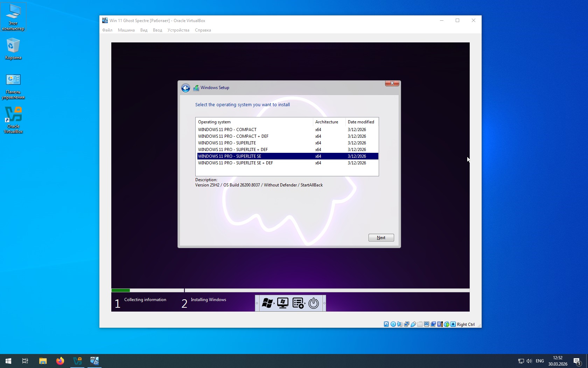
Task: Open the audio status indicator in VirtualBox
Action: tap(400, 324)
